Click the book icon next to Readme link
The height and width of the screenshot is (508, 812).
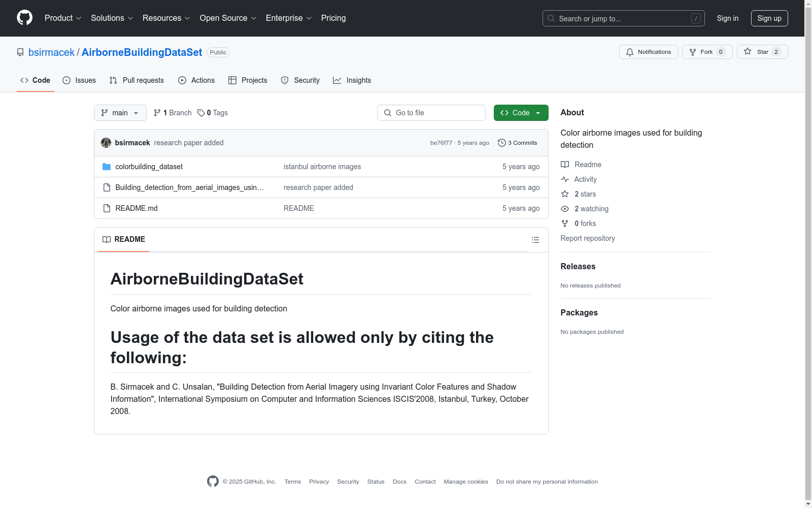coord(565,165)
